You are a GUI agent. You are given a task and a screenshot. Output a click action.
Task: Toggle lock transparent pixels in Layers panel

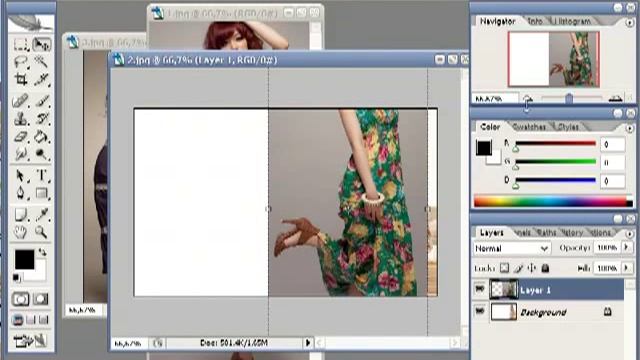(505, 268)
